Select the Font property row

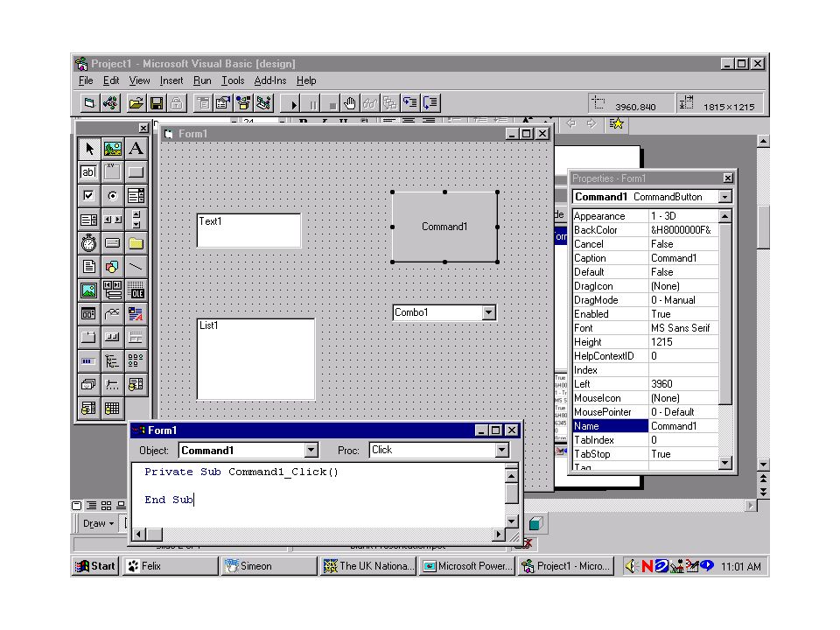pos(645,328)
